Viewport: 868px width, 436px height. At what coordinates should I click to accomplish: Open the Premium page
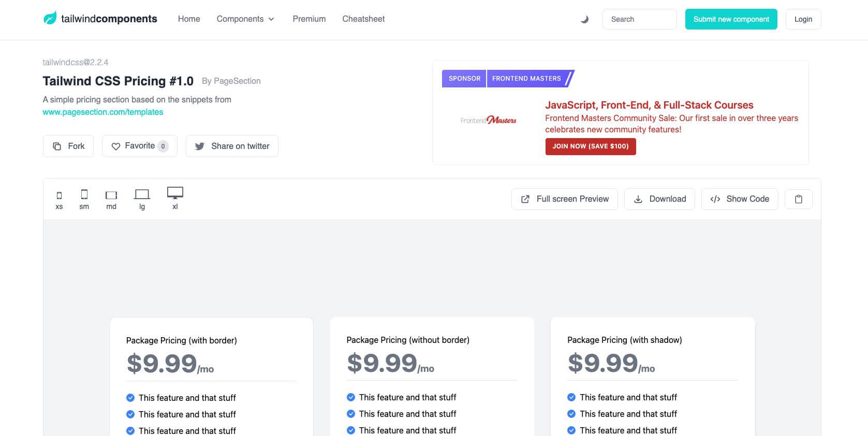click(309, 19)
